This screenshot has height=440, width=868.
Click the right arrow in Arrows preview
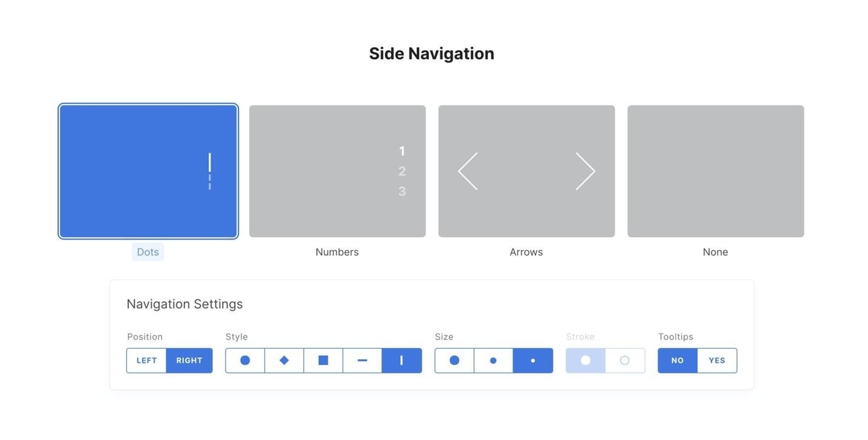coord(584,171)
